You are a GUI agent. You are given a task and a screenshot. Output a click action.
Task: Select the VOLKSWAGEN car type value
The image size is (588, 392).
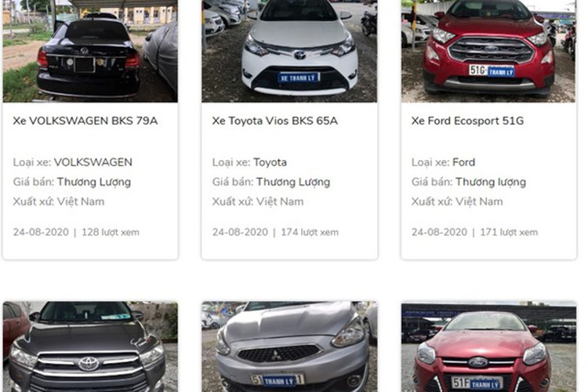tap(93, 162)
